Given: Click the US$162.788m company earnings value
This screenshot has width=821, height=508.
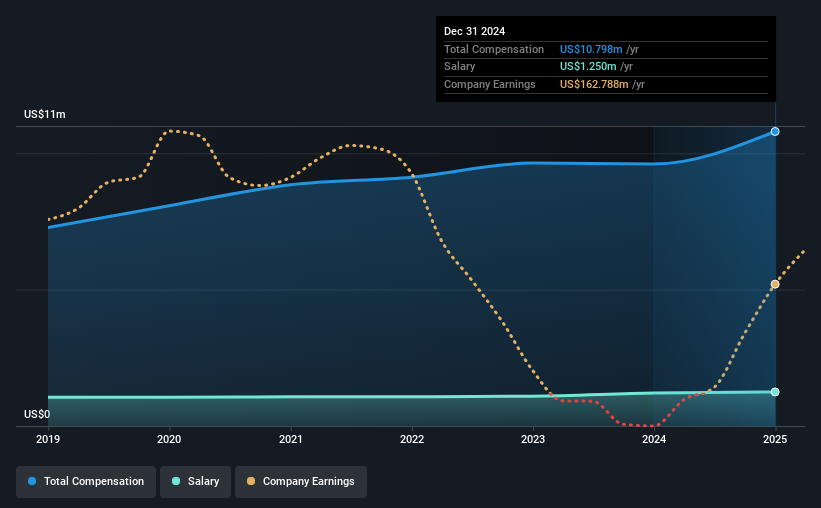Looking at the screenshot, I should 594,84.
